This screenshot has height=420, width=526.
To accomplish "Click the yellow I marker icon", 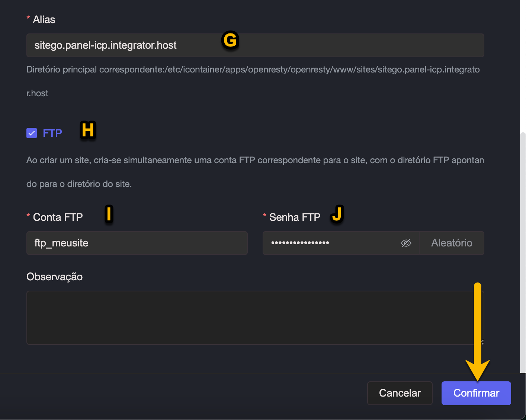I will point(109,214).
